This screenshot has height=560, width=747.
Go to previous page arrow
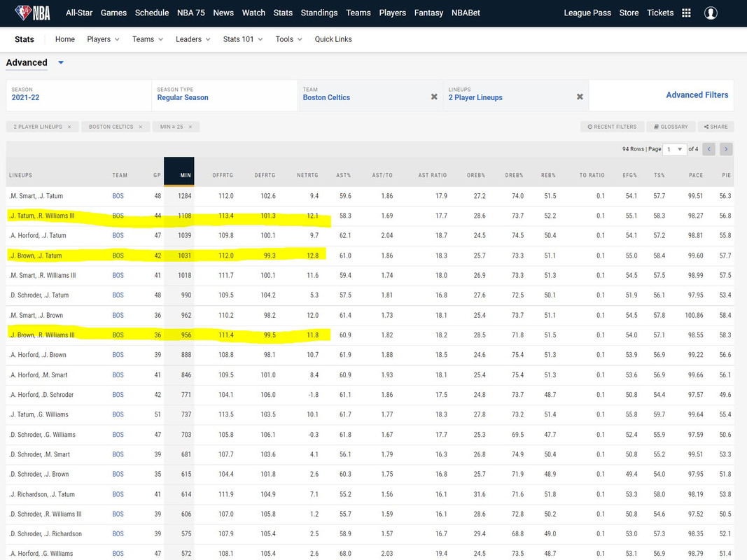point(709,149)
